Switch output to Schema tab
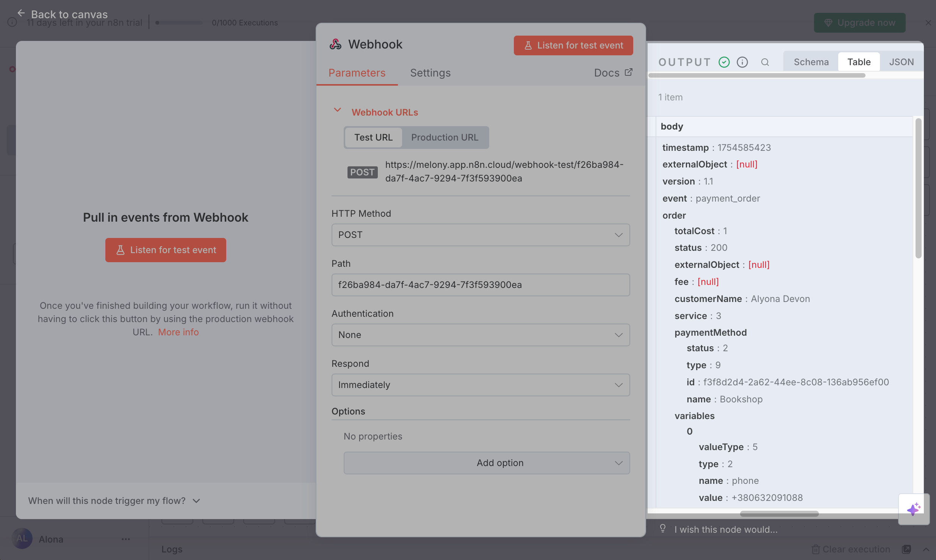The image size is (936, 560). [811, 62]
